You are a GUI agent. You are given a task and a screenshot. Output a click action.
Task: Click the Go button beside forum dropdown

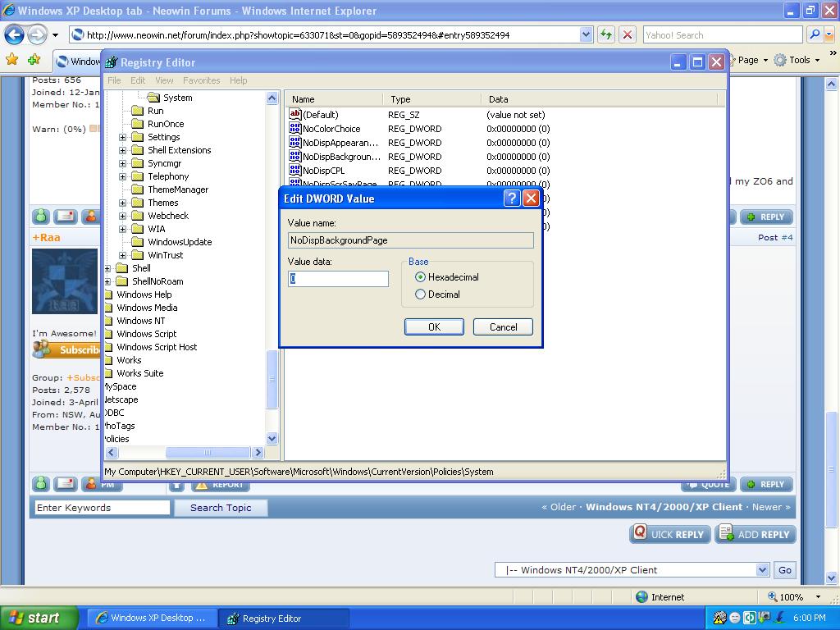click(x=785, y=570)
